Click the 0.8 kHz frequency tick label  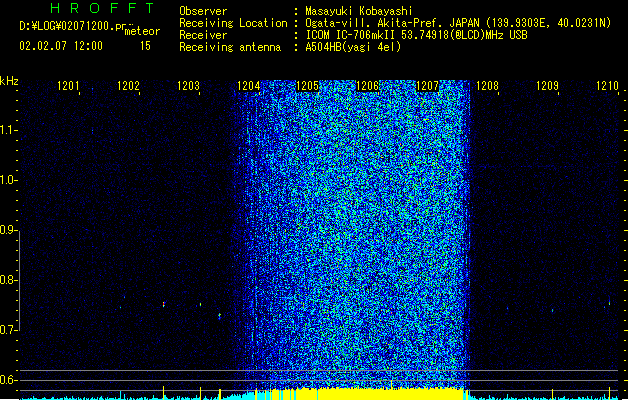point(8,280)
